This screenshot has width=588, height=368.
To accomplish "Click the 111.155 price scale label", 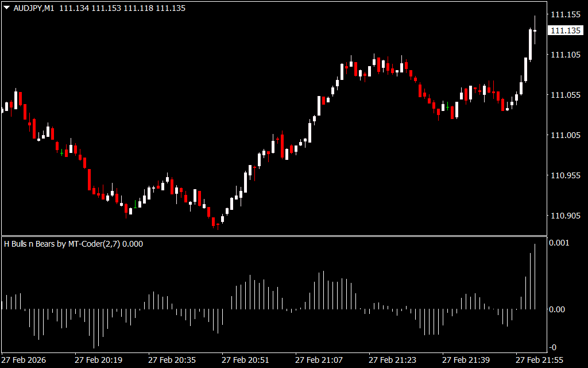I will (565, 14).
